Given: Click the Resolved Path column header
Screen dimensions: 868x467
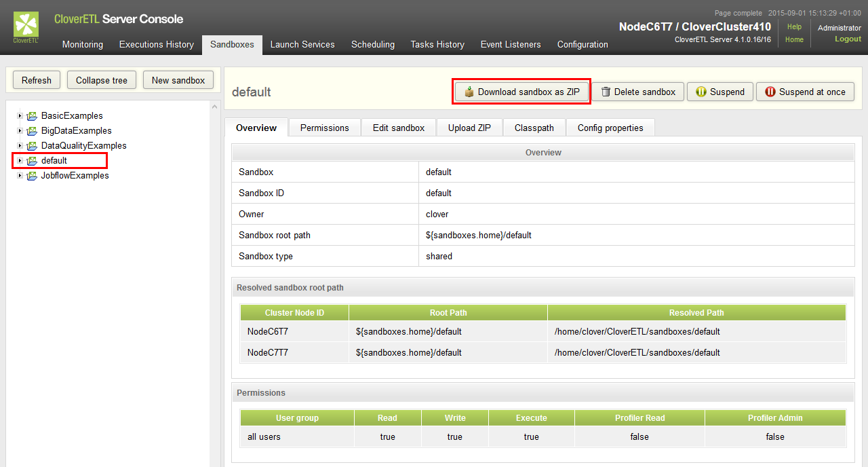Looking at the screenshot, I should 696,313.
